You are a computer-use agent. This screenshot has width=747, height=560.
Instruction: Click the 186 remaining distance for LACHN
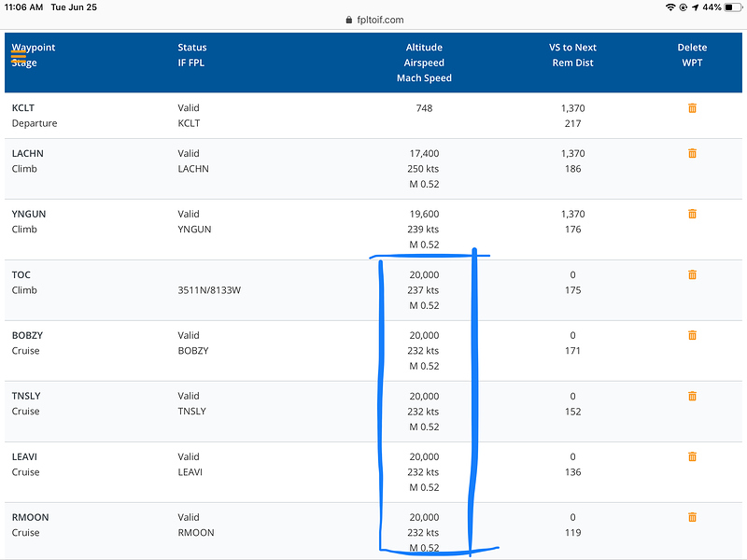(x=572, y=169)
